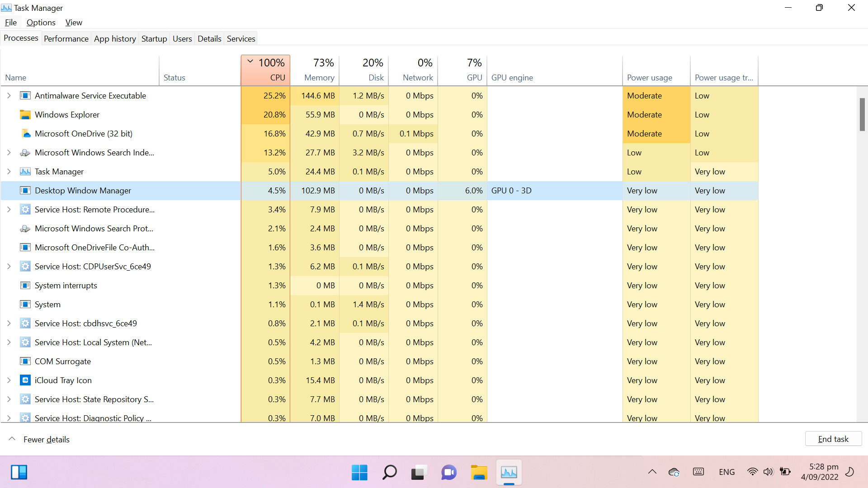
Task: Expand the Task Manager process group
Action: point(9,172)
